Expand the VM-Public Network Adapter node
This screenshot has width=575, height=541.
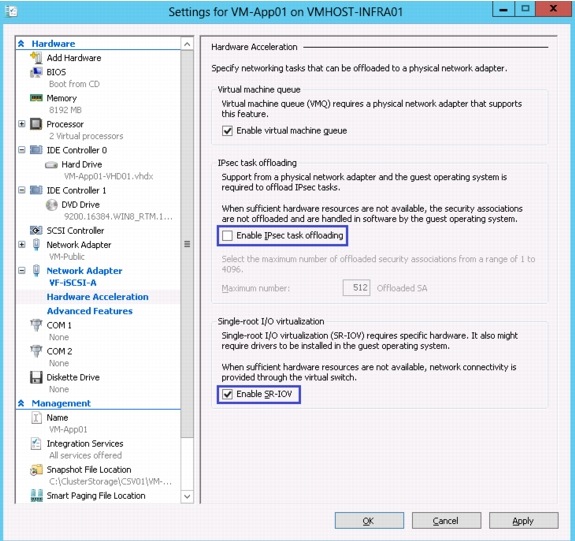pos(22,245)
